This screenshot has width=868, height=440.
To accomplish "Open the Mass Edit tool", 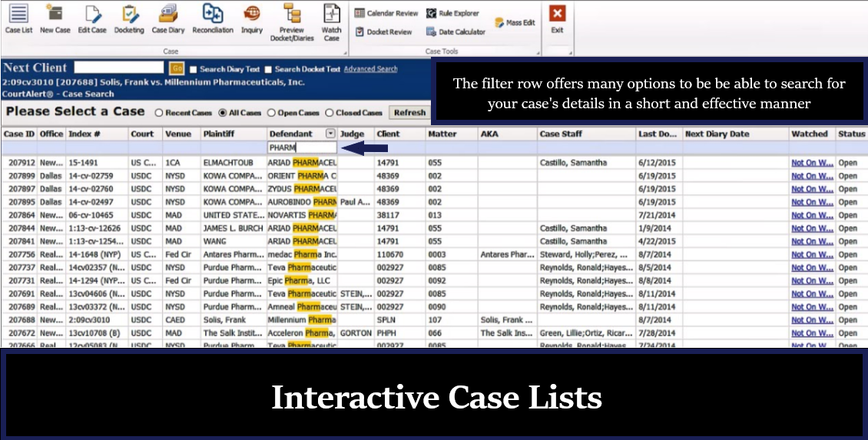I will pos(514,23).
